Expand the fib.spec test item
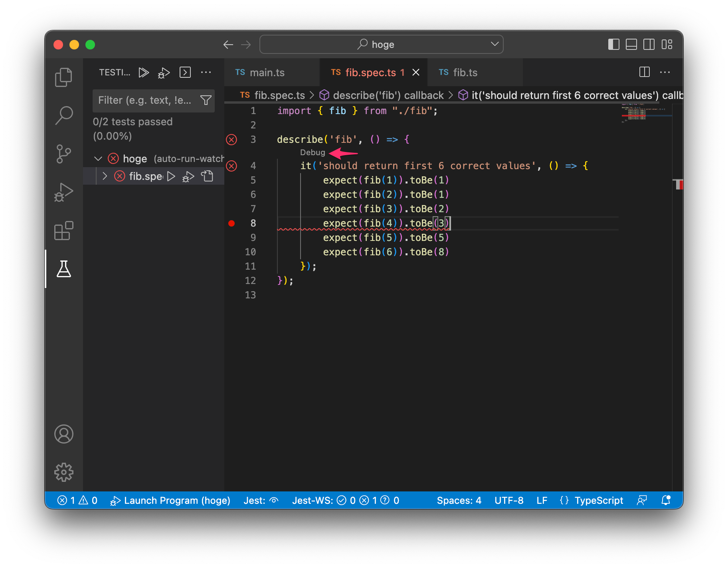728x568 pixels. tap(105, 176)
